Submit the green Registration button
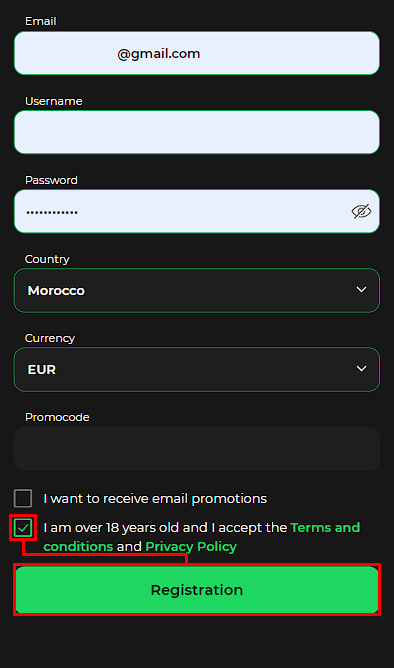Screen dimensions: 394x668 [197, 590]
